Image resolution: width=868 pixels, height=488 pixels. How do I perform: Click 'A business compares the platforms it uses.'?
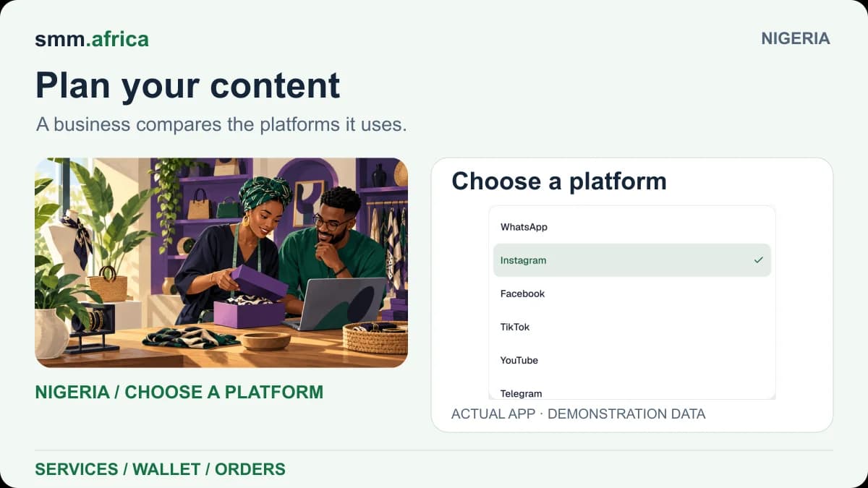coord(221,124)
